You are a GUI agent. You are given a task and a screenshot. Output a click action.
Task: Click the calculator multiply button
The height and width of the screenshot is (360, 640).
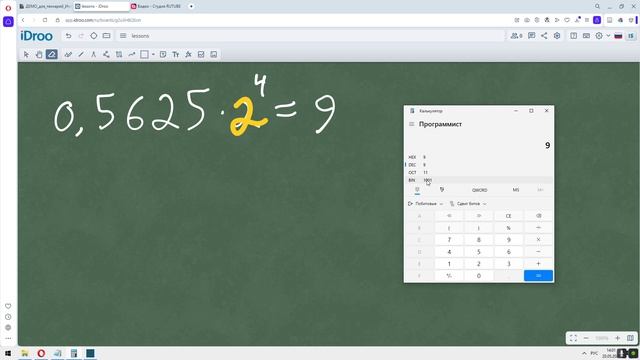click(538, 240)
